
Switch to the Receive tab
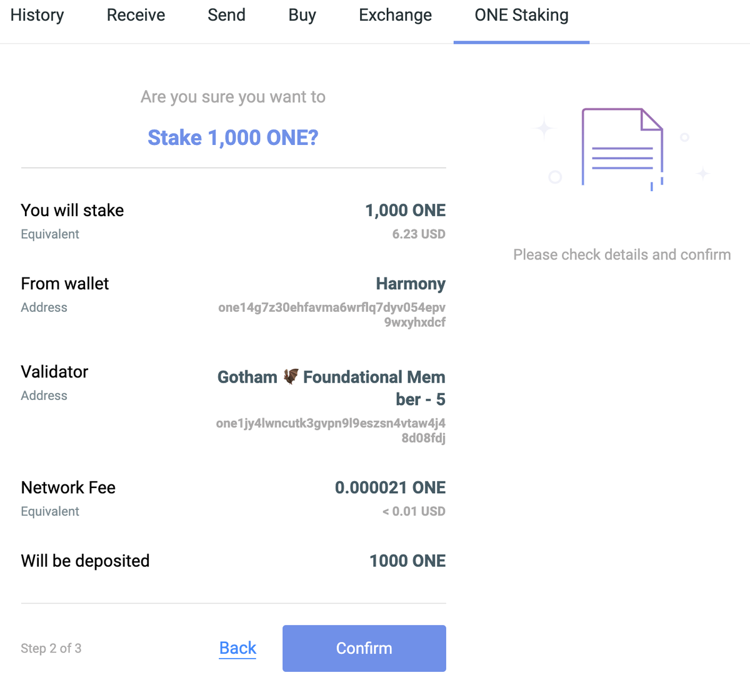click(x=136, y=15)
